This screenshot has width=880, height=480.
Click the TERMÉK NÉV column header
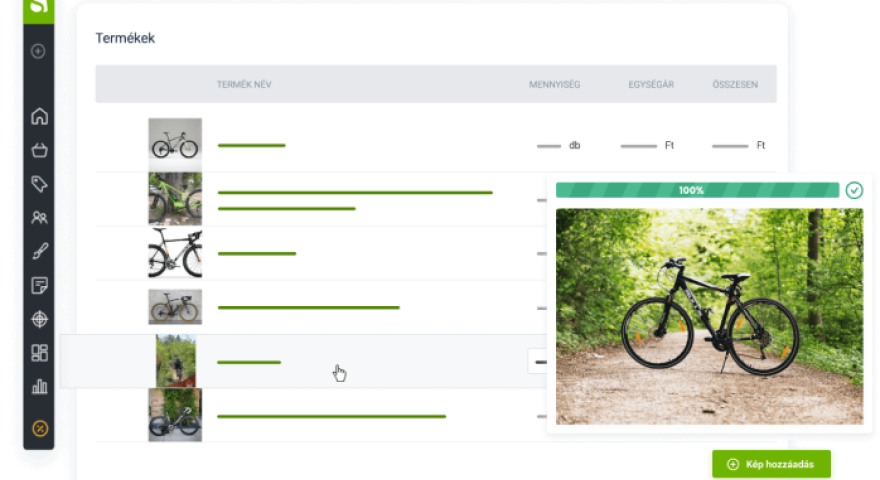pos(244,84)
